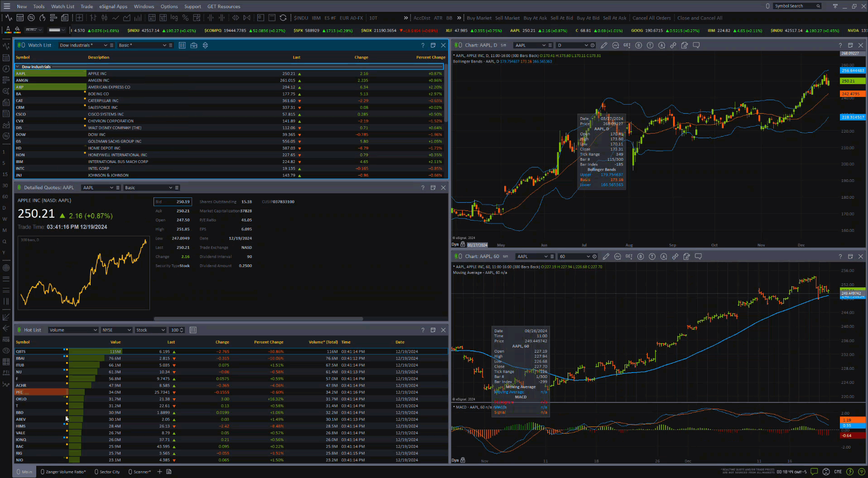The image size is (868, 478).
Task: Click the 'log' scale toolbar icon
Action: click(x=174, y=18)
